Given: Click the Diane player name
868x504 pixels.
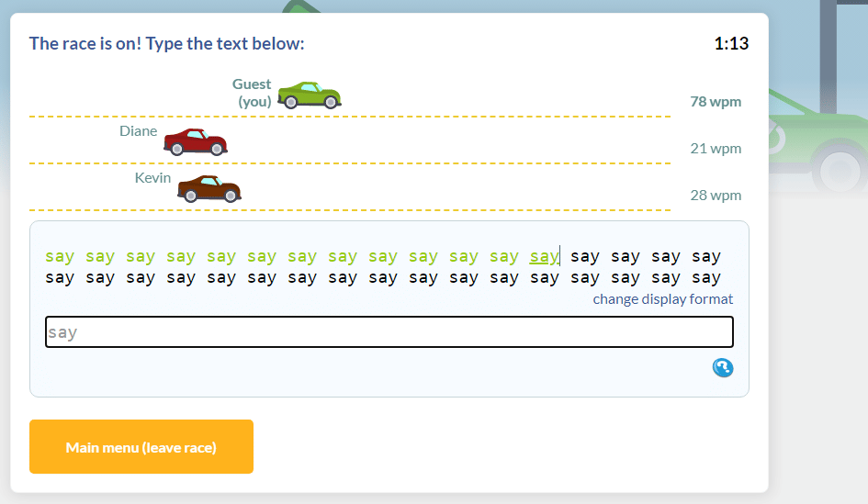Looking at the screenshot, I should (139, 131).
